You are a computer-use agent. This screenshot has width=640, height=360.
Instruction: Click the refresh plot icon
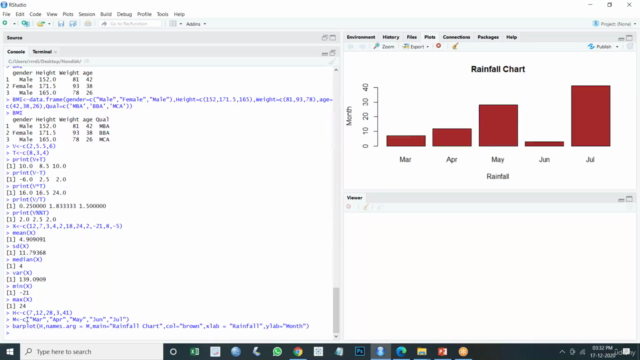coord(630,47)
